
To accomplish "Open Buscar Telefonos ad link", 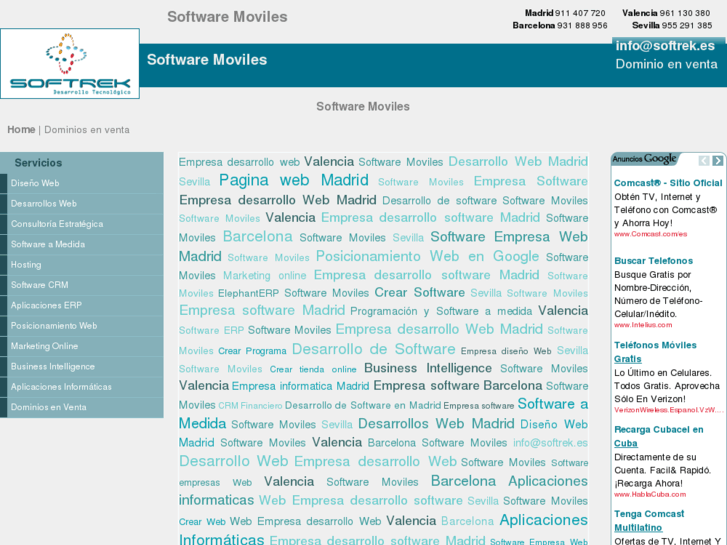I will point(653,261).
